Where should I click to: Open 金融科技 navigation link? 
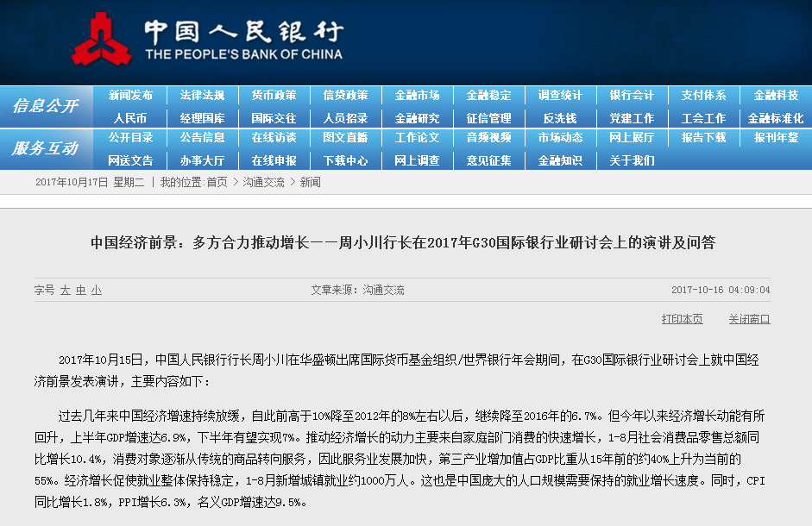[x=776, y=95]
